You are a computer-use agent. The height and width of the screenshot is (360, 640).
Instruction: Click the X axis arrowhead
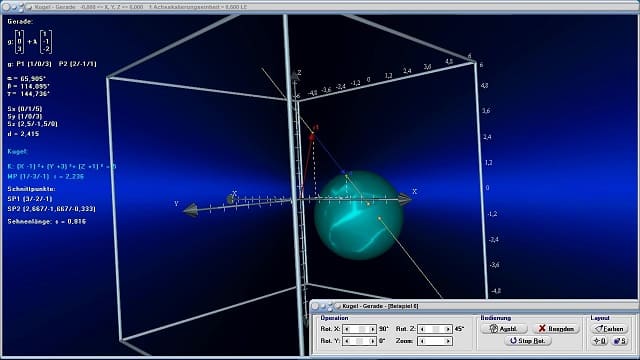pyautogui.click(x=404, y=199)
